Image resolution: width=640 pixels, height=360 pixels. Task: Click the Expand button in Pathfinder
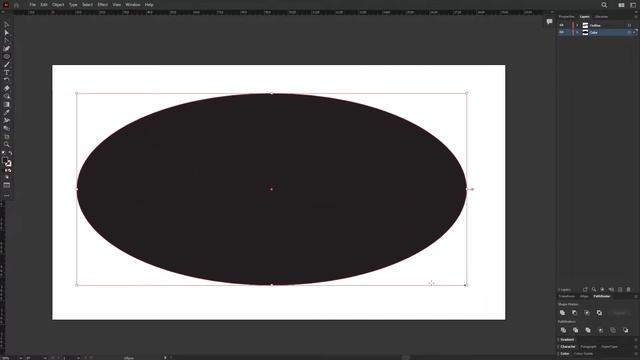click(x=619, y=313)
